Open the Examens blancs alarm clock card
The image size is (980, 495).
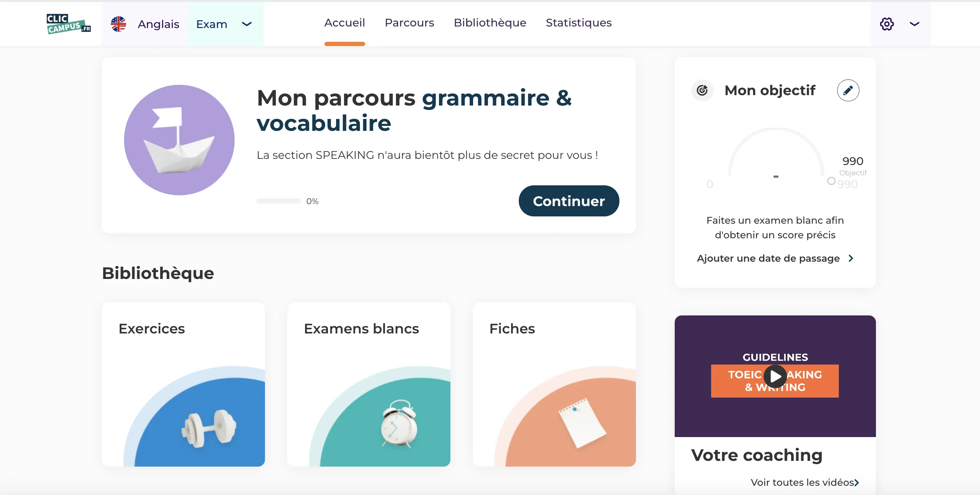pyautogui.click(x=369, y=384)
